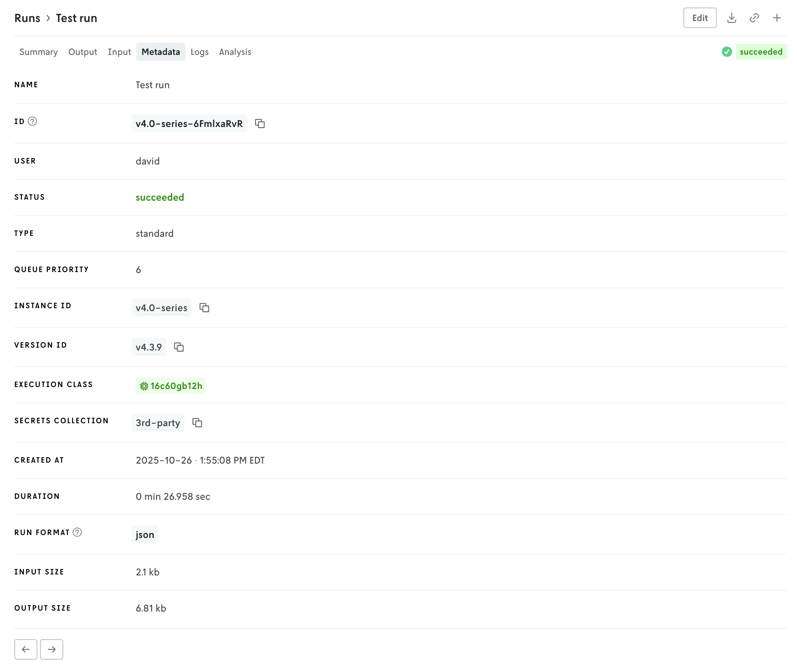797x672 pixels.
Task: Click the succeeded status badge
Action: (x=761, y=52)
